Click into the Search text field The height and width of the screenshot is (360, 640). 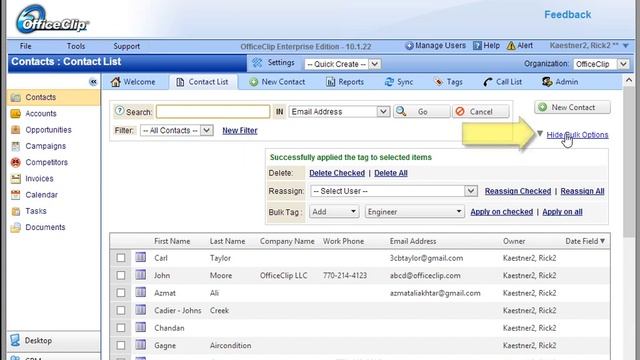click(213, 111)
